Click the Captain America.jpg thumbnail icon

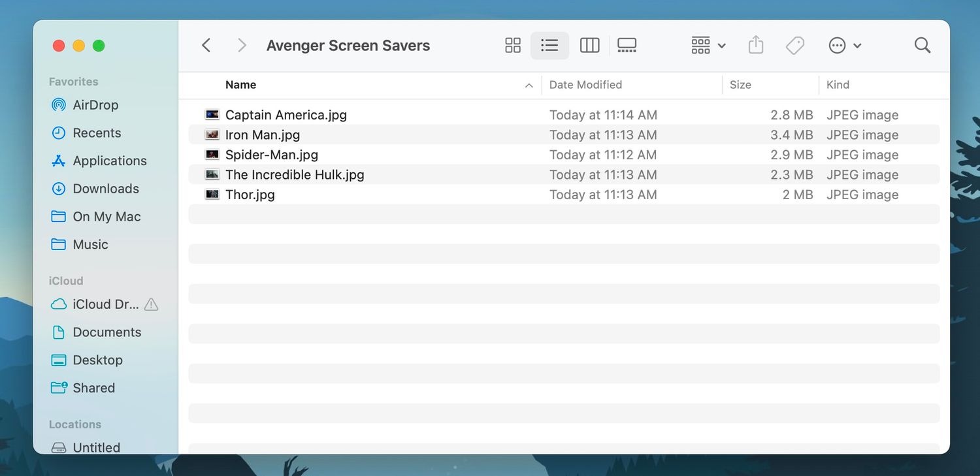(212, 115)
